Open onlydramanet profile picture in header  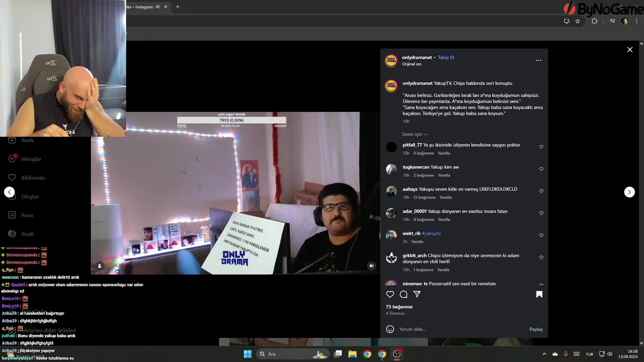tap(391, 61)
